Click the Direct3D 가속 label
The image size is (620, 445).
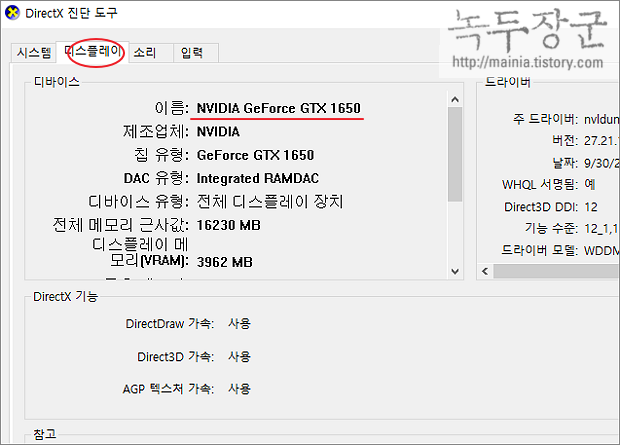176,356
